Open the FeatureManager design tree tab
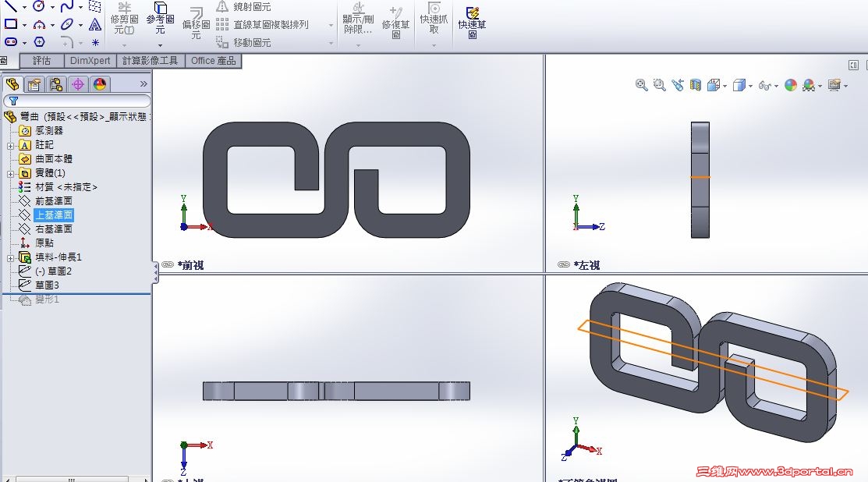 tap(12, 84)
